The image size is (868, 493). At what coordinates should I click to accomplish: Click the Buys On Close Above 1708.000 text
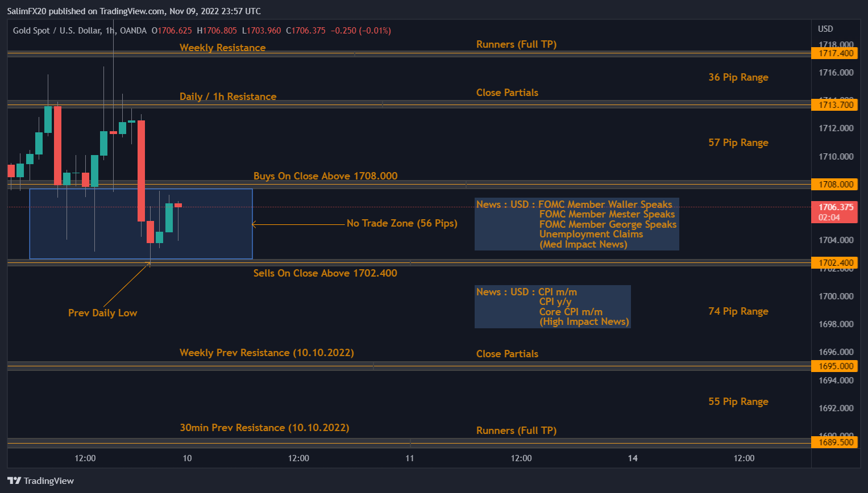click(x=325, y=176)
